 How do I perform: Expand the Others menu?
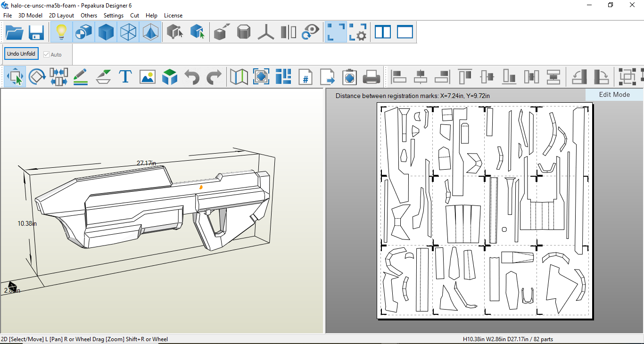click(x=89, y=16)
